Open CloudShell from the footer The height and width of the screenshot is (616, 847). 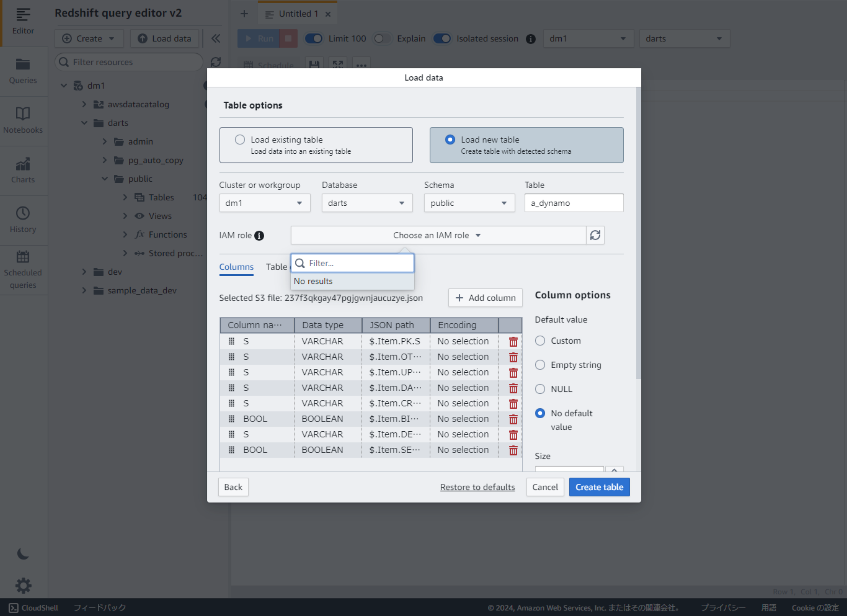tap(33, 608)
